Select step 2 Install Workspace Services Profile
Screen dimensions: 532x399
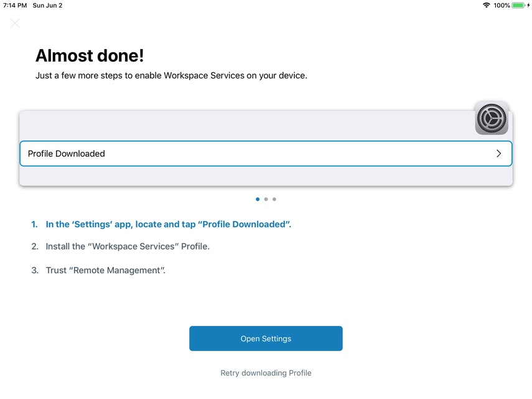[x=128, y=246]
